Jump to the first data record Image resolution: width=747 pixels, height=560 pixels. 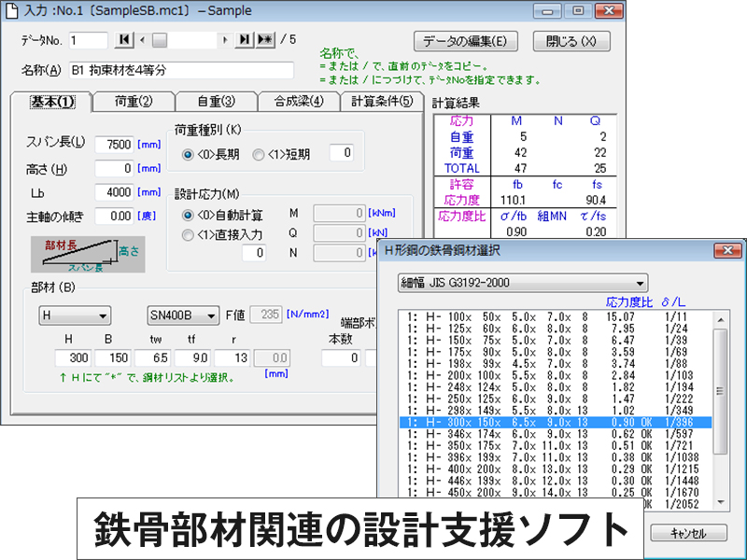point(125,40)
